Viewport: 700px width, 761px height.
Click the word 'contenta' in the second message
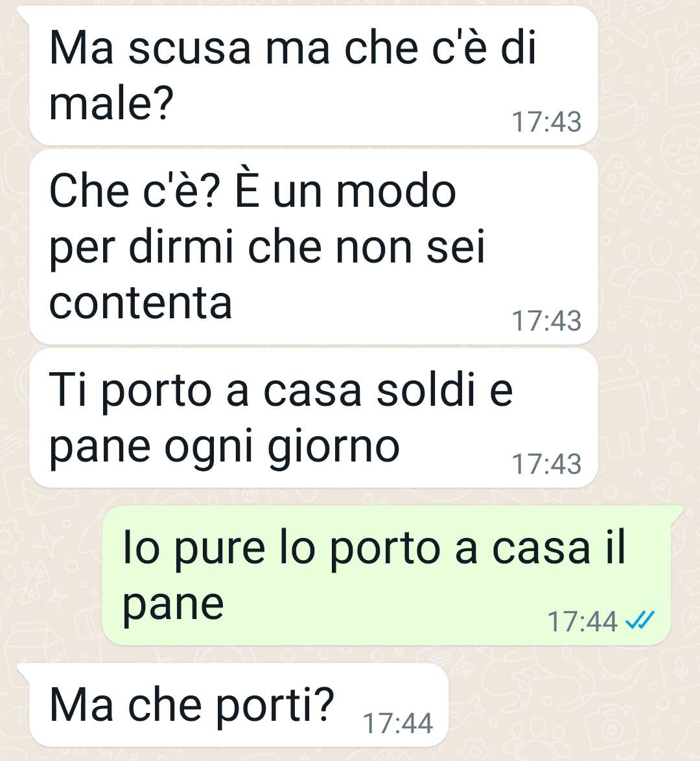pos(141,303)
